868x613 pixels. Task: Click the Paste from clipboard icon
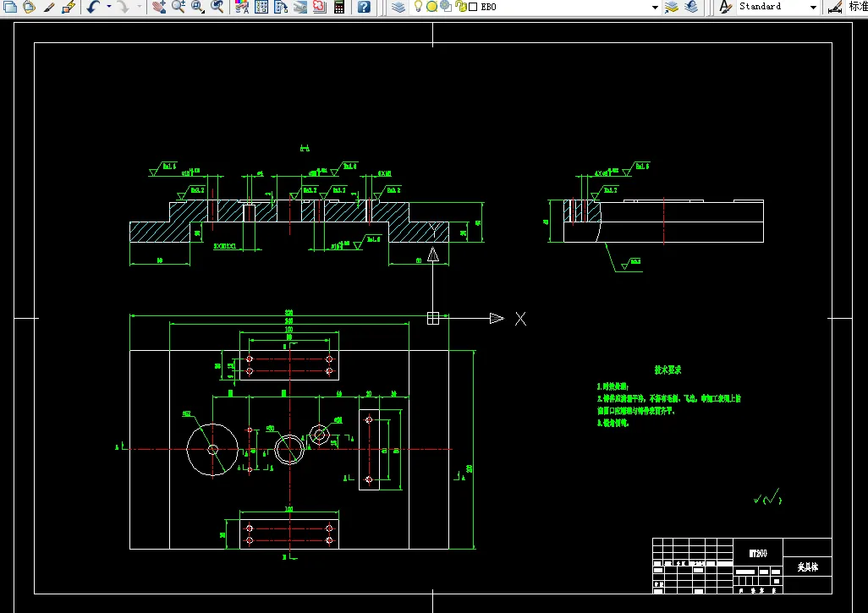coord(30,7)
